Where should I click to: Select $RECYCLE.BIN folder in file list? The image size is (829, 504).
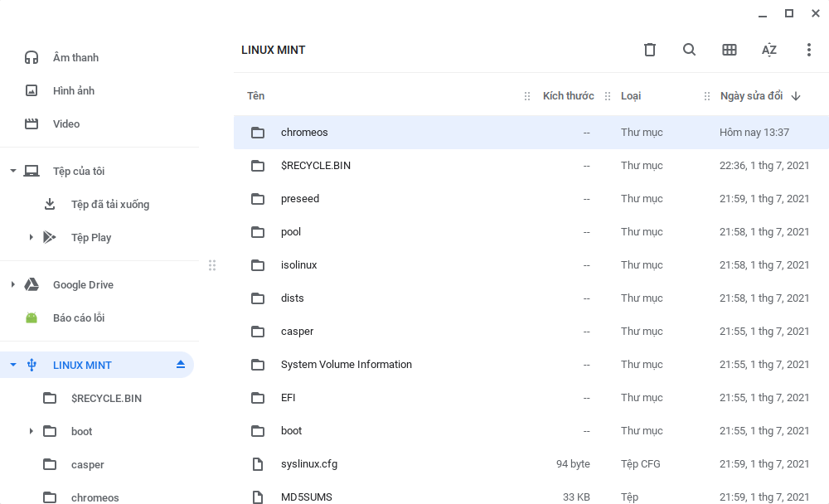click(x=531, y=166)
